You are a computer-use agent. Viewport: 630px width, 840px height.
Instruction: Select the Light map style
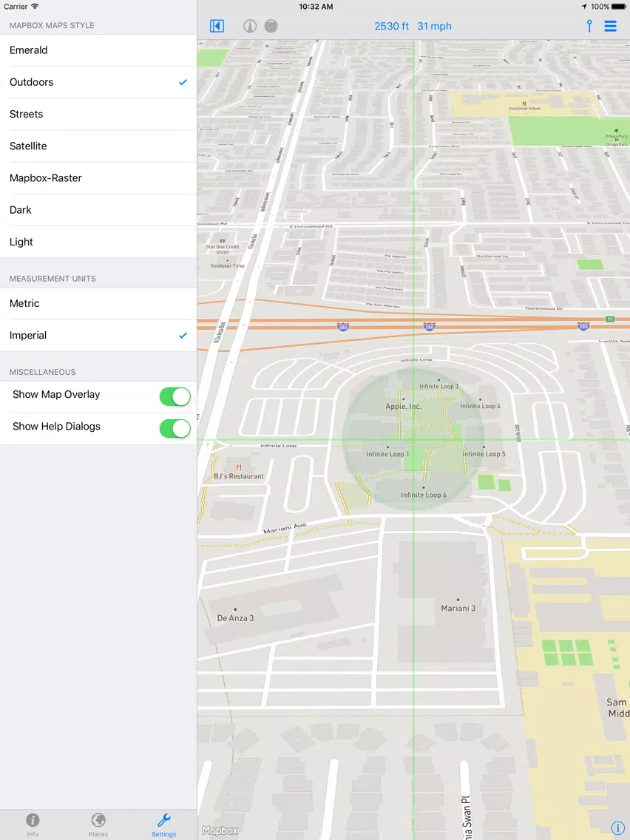click(98, 242)
